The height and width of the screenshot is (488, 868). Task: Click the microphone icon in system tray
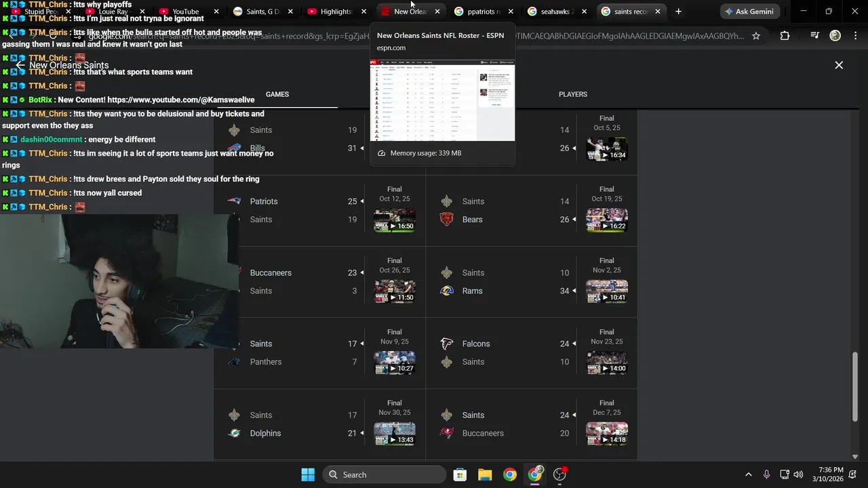point(766,474)
